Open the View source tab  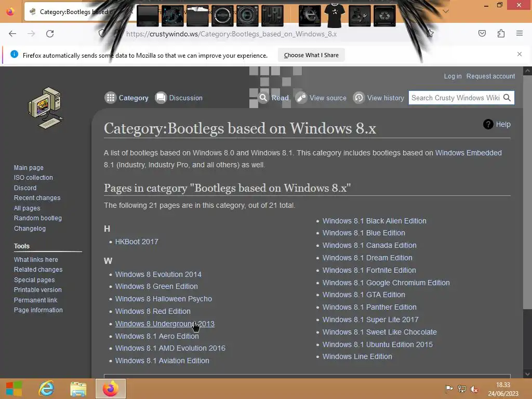[x=321, y=98]
